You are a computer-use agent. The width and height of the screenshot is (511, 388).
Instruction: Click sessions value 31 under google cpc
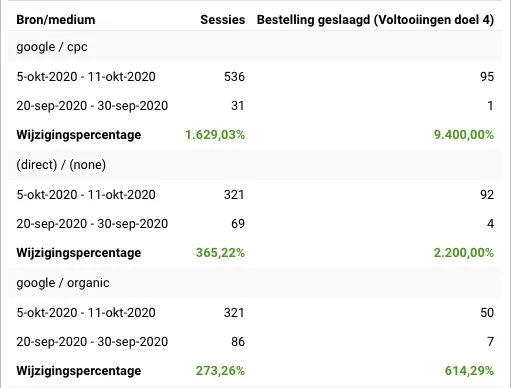tap(238, 106)
